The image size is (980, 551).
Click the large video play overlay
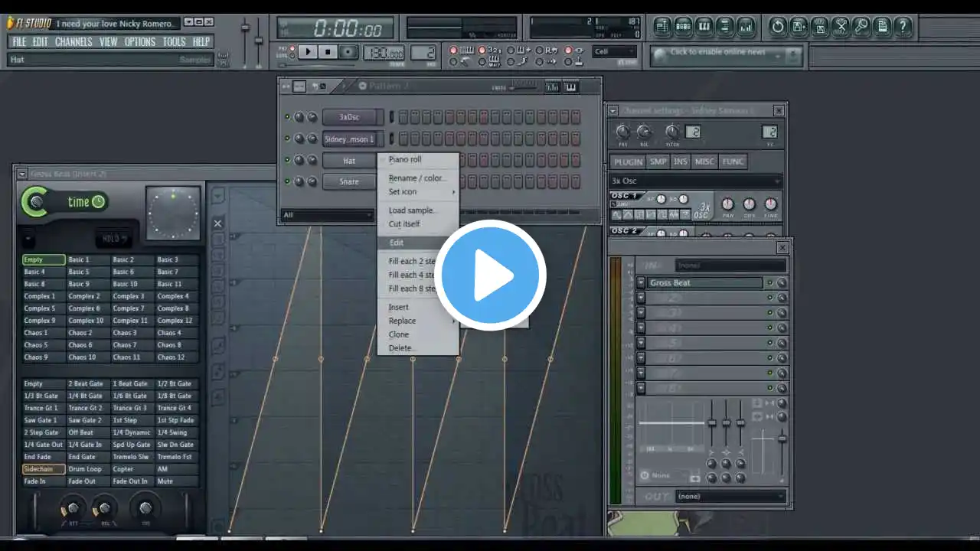pyautogui.click(x=490, y=275)
